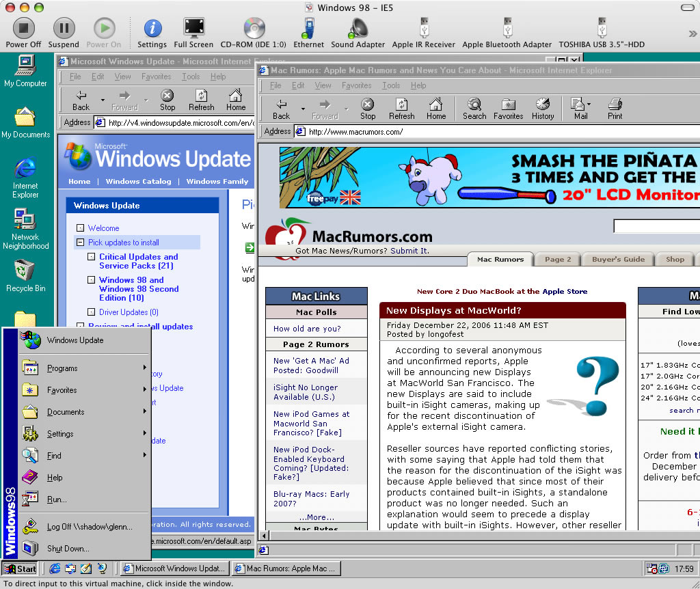Click Stop in Mac Rumors window
Viewport: 700px width, 589px height.
point(368,109)
